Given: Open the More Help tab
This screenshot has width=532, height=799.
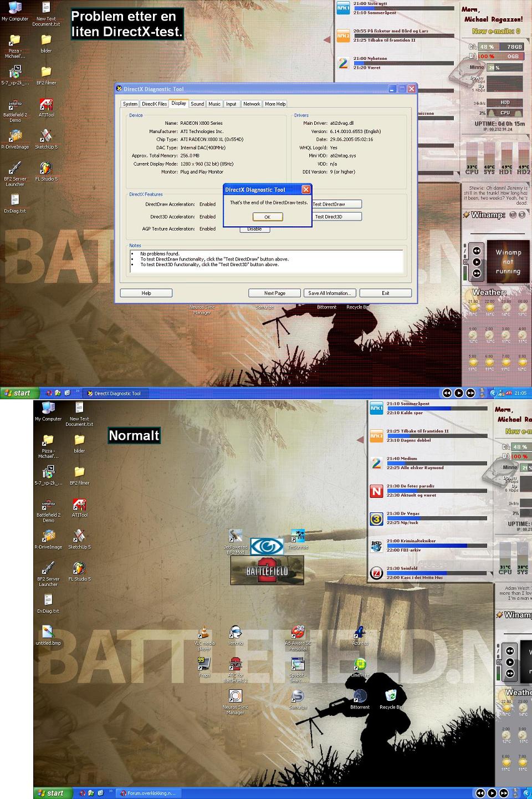Looking at the screenshot, I should tap(275, 104).
